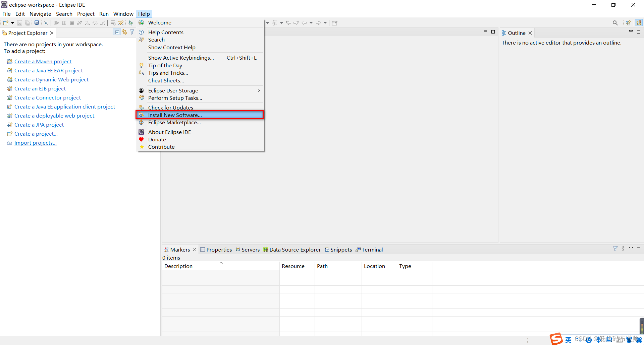Select the Java EE perspective icon

point(639,23)
